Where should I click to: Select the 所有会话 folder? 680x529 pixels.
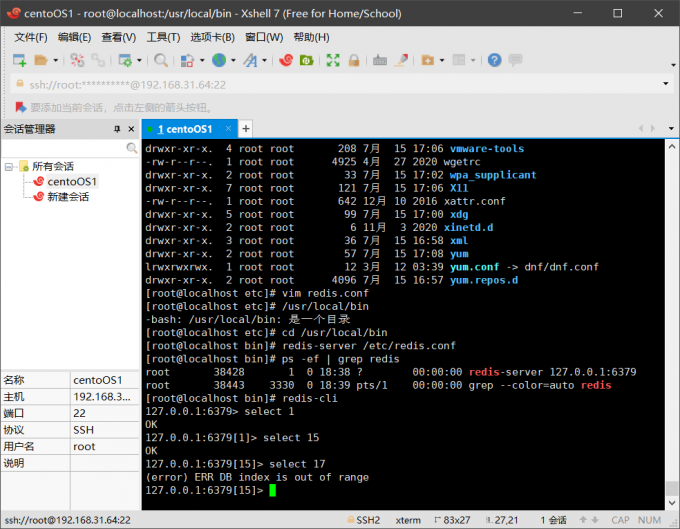pos(53,167)
